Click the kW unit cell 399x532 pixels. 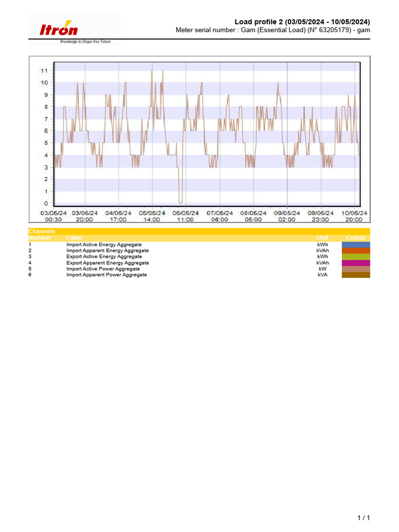coord(322,269)
